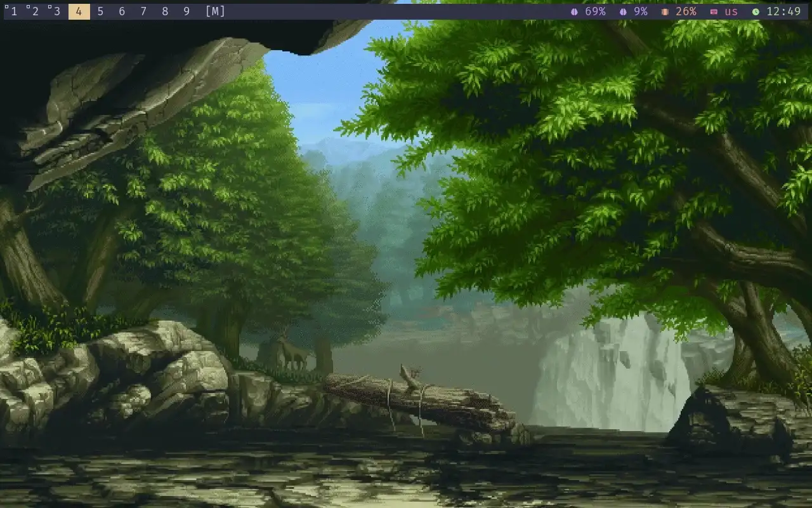Image resolution: width=812 pixels, height=508 pixels.
Task: Click the brain icon beside 9%
Action: (x=623, y=11)
